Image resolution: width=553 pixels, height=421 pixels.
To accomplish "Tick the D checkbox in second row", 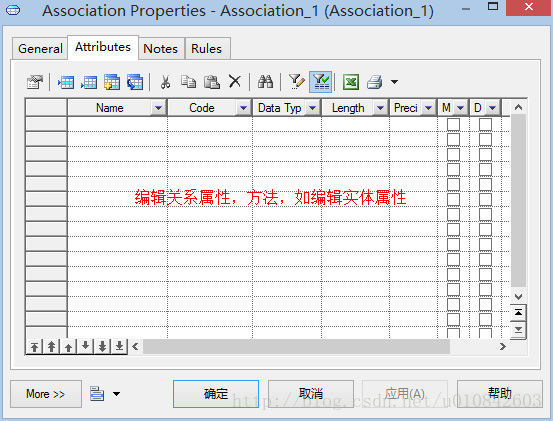I will click(485, 139).
